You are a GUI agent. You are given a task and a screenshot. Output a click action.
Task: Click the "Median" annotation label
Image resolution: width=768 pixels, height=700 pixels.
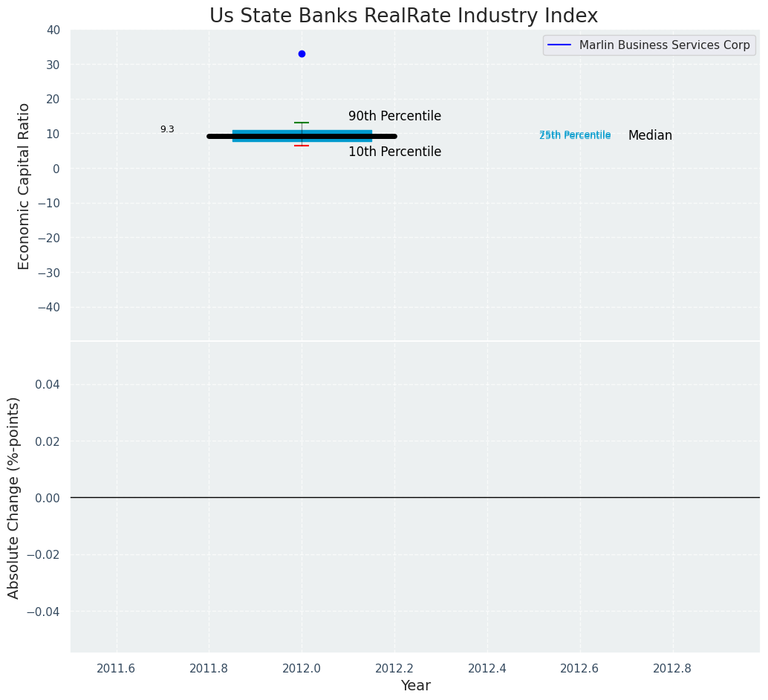[x=650, y=136]
